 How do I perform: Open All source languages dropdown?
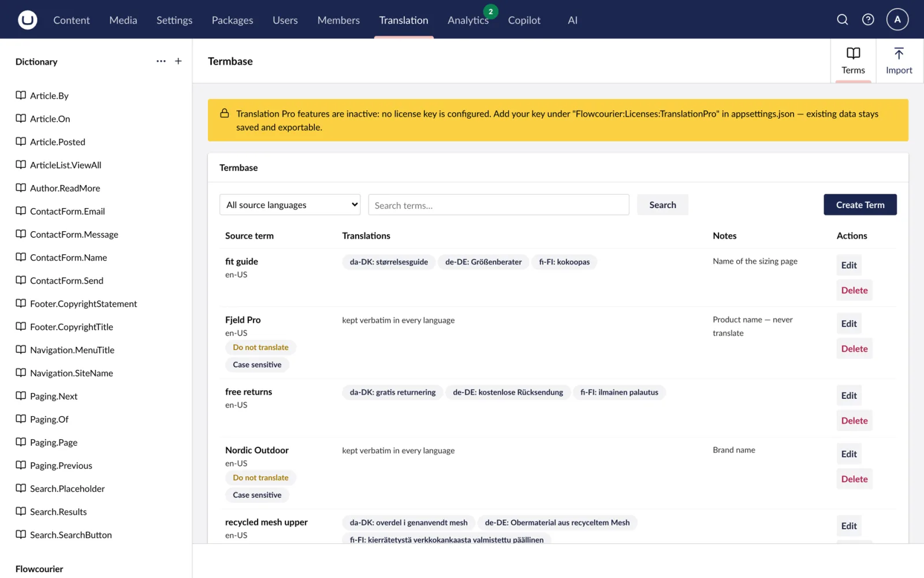[x=290, y=205]
